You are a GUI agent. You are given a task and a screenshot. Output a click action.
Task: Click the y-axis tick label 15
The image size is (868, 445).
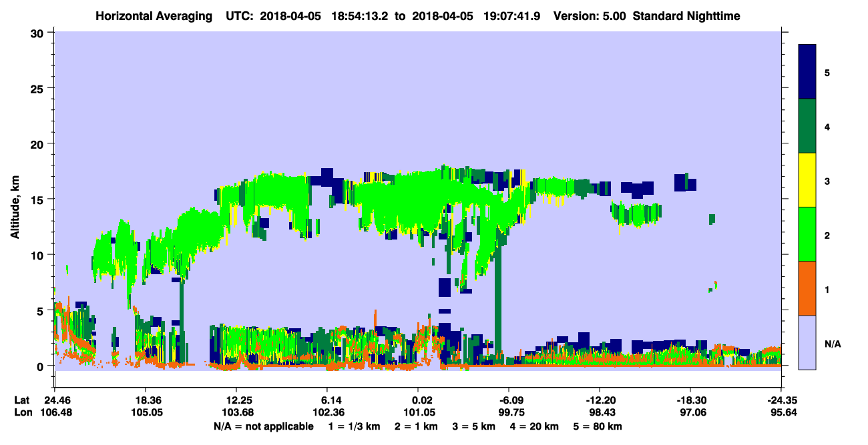(x=39, y=199)
